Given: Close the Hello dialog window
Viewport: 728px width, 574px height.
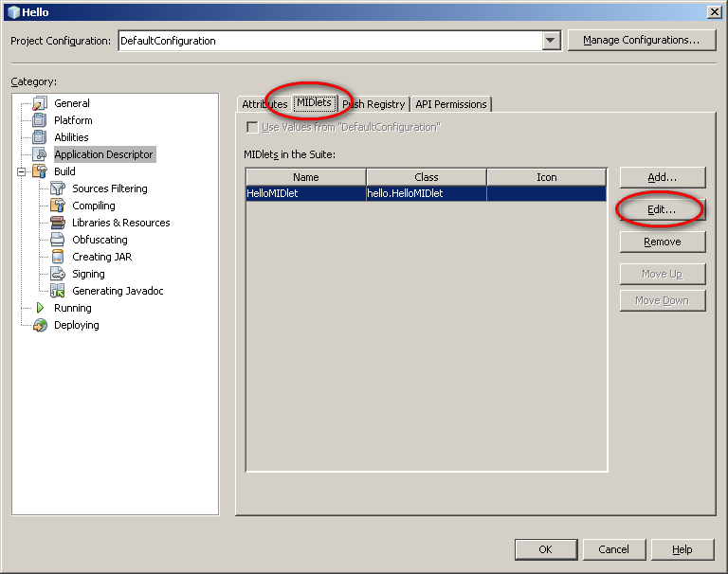Looking at the screenshot, I should (714, 12).
